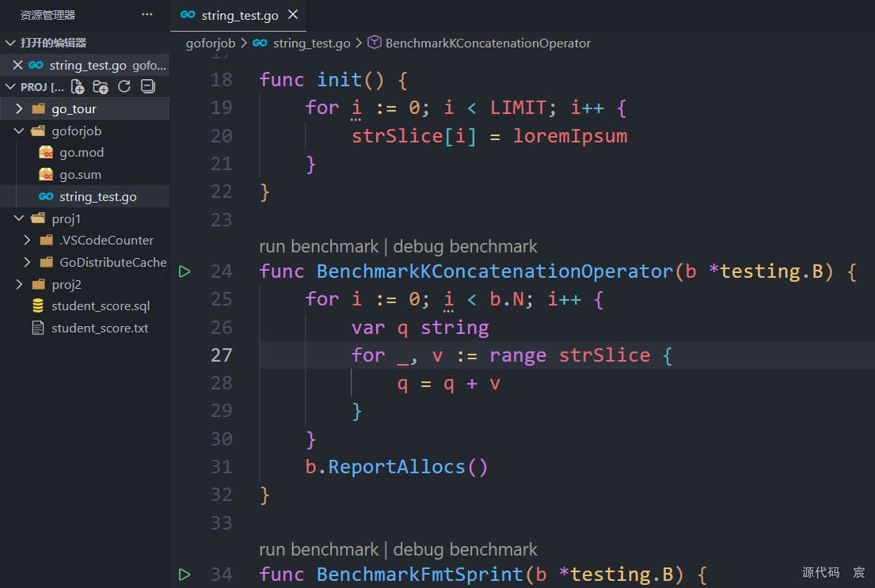
Task: Click loremIpsum on line 20
Action: tap(570, 136)
